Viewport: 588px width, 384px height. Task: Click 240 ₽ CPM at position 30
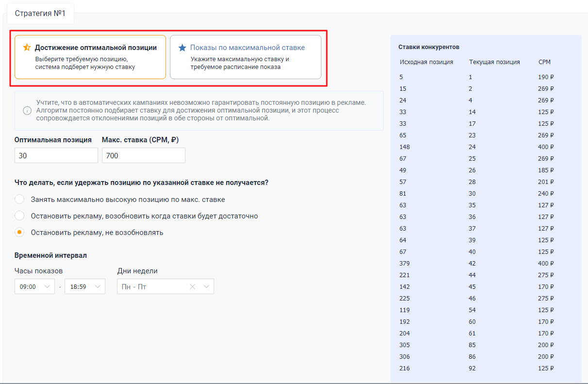click(546, 194)
